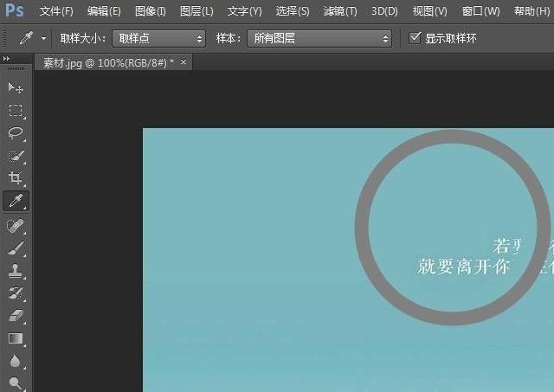This screenshot has width=554, height=392.
Task: Select the Blur tool
Action: click(15, 361)
